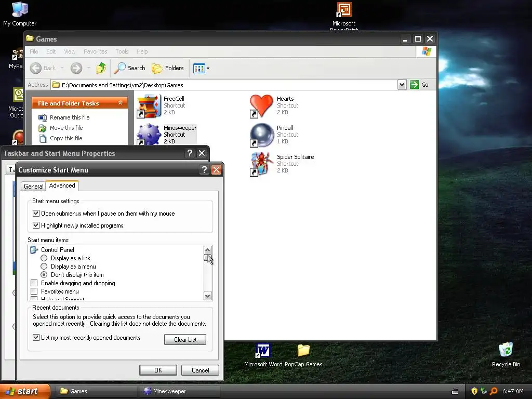Click the green Go arrow button
Viewport: 532px width, 399px height.
point(414,85)
